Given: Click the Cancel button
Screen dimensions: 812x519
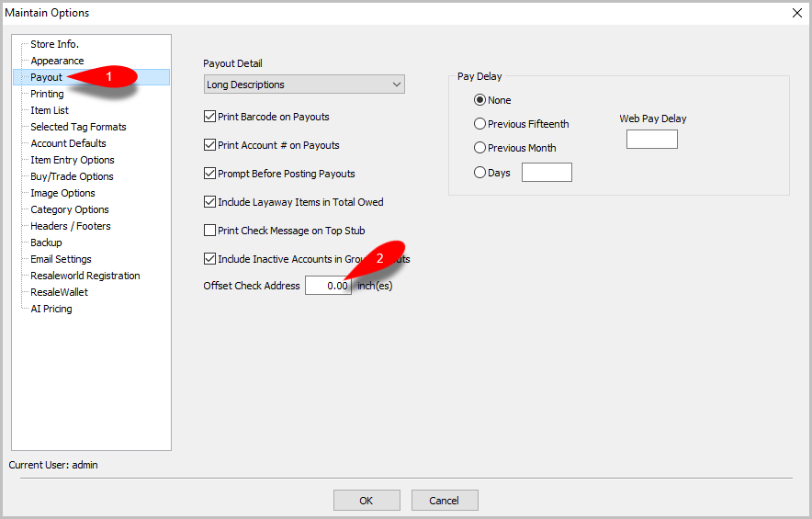Looking at the screenshot, I should pos(445,501).
